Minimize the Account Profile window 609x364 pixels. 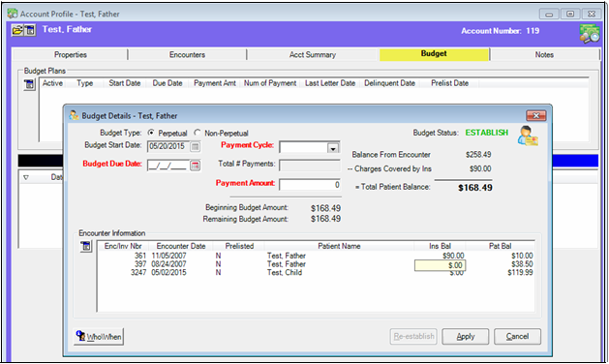[549, 14]
